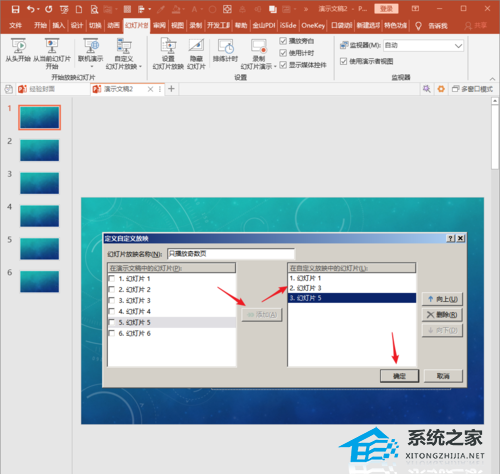The image size is (500, 474).
Task: Open Set Up Slide Show icon
Action: (168, 46)
